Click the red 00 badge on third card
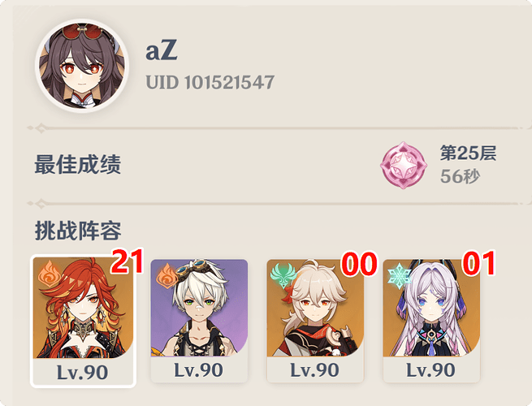 [359, 264]
